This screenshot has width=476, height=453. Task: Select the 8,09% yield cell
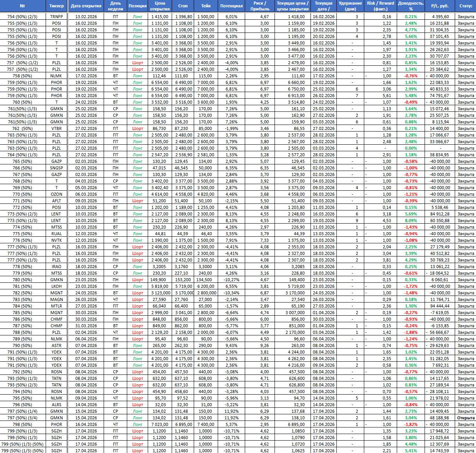coord(411,221)
